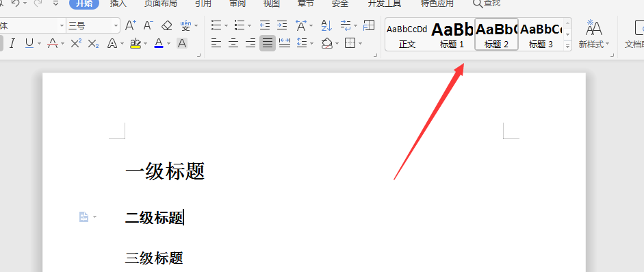
Task: Apply the yellow highlight color
Action: [136, 43]
